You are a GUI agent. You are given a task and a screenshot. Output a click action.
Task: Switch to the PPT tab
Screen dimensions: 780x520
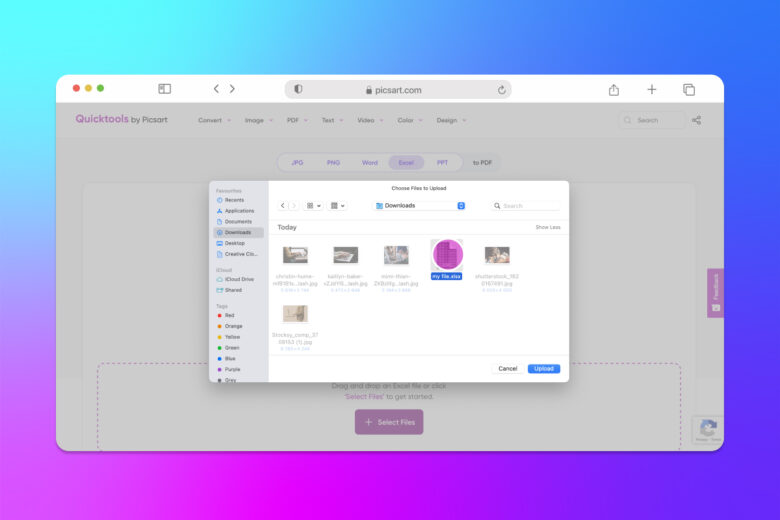[442, 163]
